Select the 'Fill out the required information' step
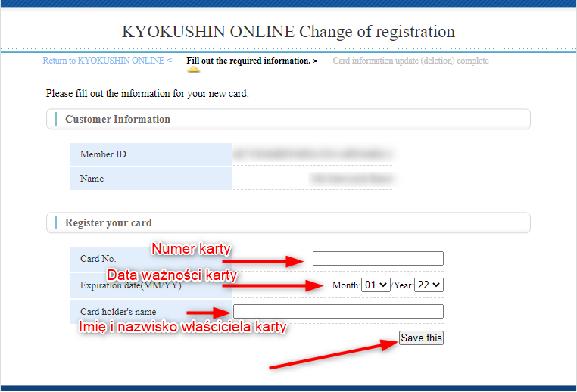Image resolution: width=577 pixels, height=392 pixels. 252,61
